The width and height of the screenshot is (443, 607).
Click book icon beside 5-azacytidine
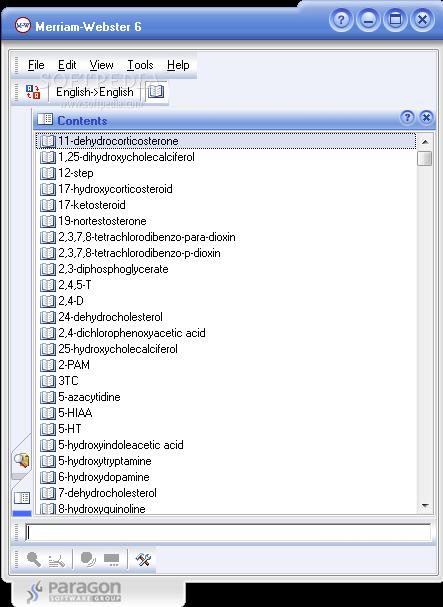tap(48, 397)
